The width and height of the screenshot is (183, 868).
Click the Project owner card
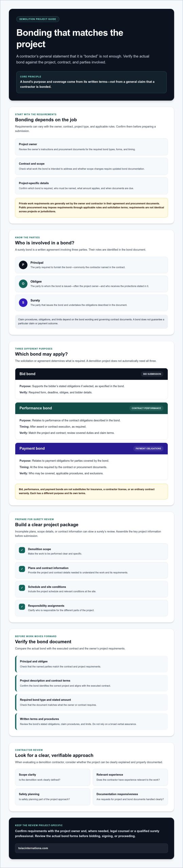(91, 147)
